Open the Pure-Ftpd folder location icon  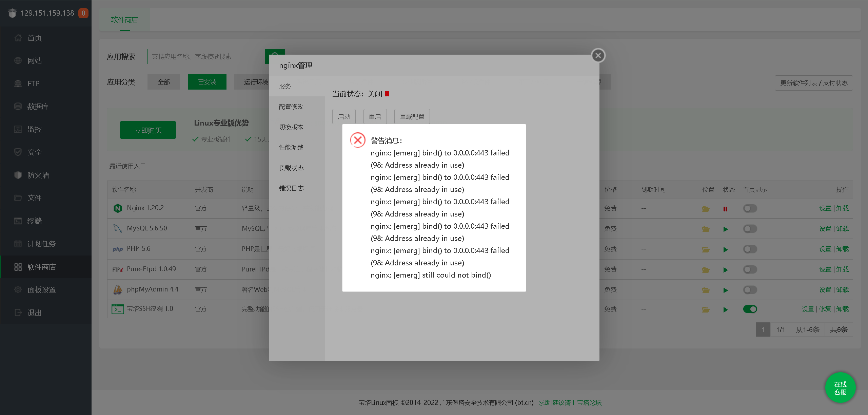(x=706, y=270)
